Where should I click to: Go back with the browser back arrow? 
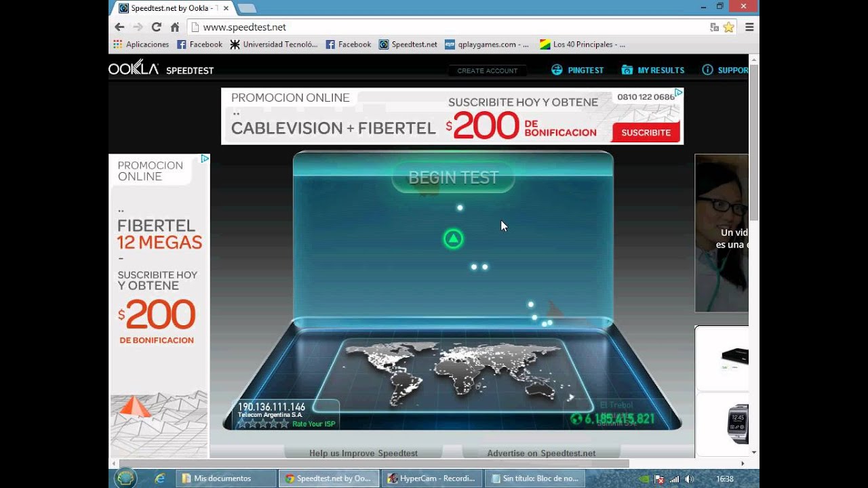119,27
